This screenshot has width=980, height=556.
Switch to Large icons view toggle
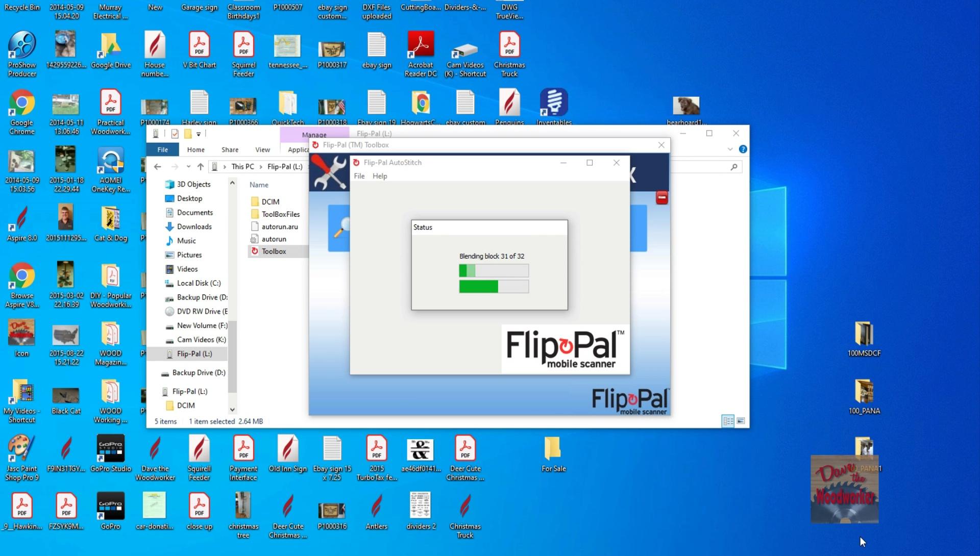coord(741,421)
